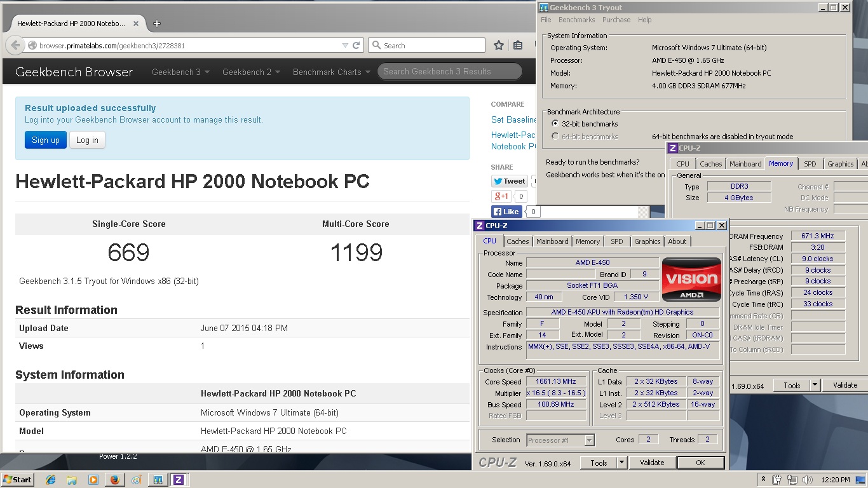The image size is (868, 488).
Task: Launch Windows Media Player from taskbar
Action: (93, 480)
